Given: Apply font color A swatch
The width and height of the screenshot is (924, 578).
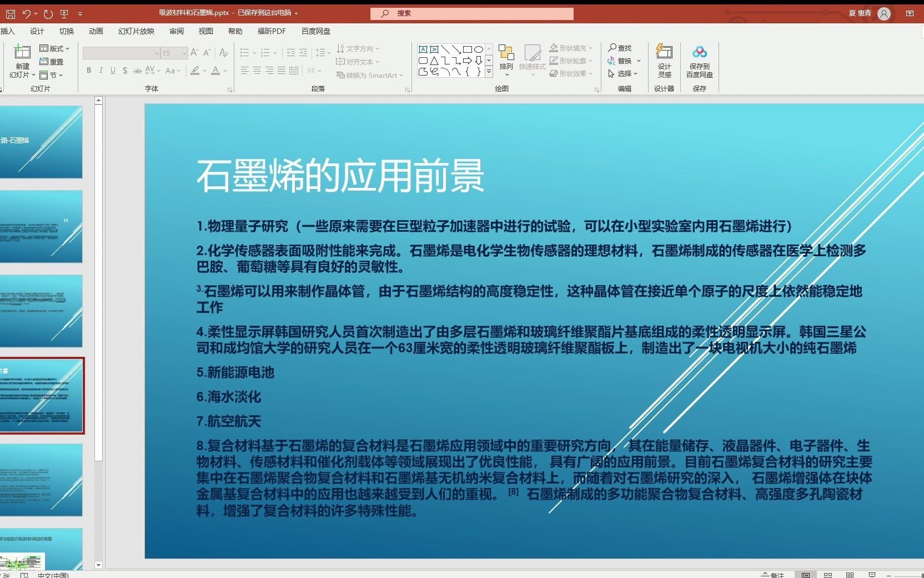Looking at the screenshot, I should point(215,71).
